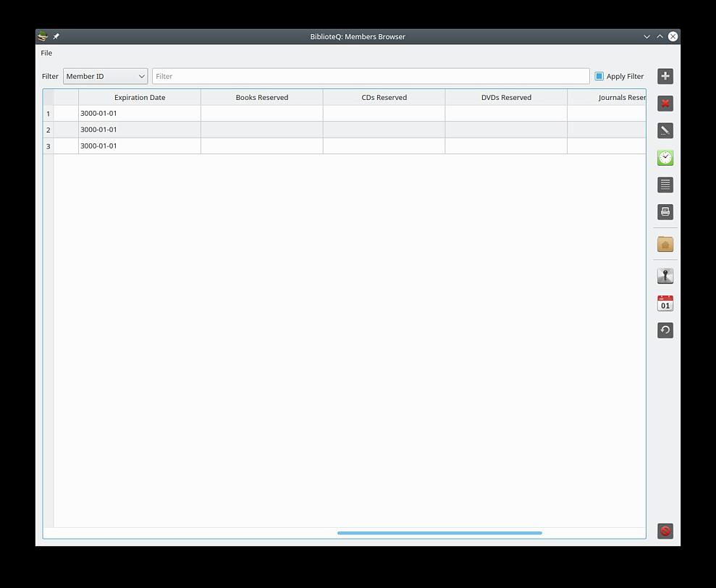Screen dimensions: 716x588
Task: Click the minimize window chevron button
Action: pos(646,36)
